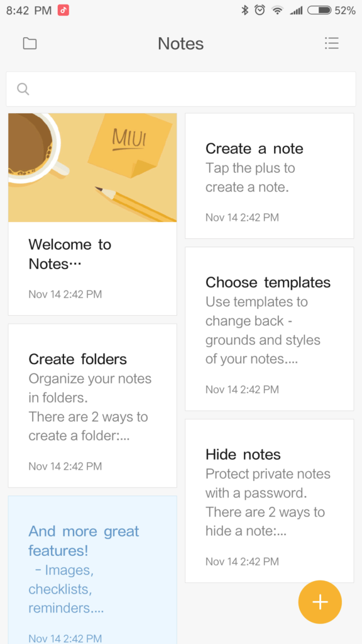Open the folders icon in header
This screenshot has width=362, height=644.
pyautogui.click(x=30, y=43)
